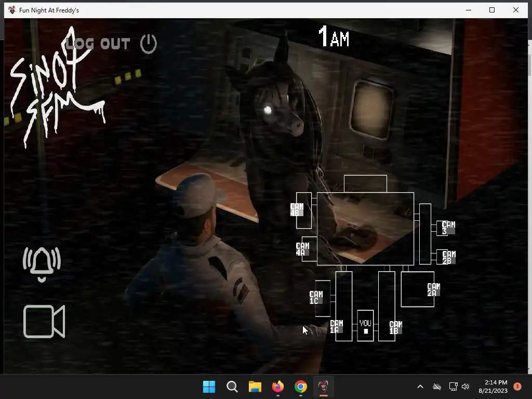Click the cloud sync tray icon
532x399 pixels.
(437, 387)
